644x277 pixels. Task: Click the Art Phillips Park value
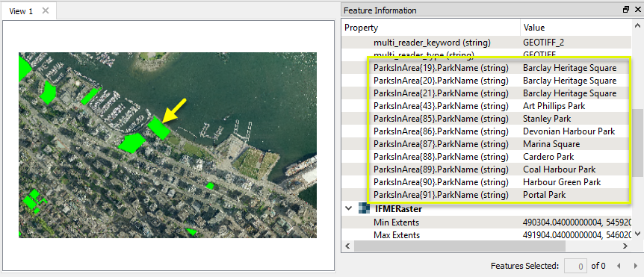(554, 106)
